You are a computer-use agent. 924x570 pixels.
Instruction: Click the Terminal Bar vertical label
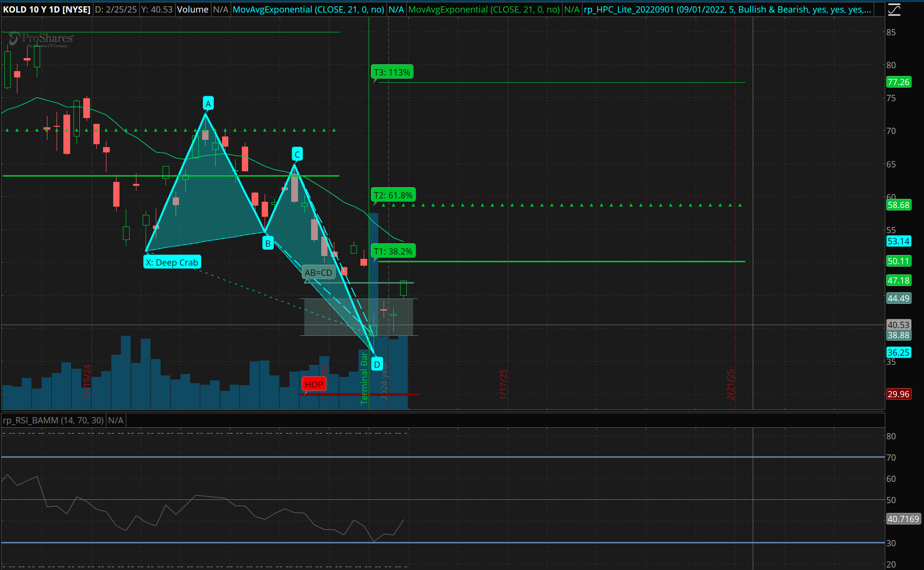point(364,378)
